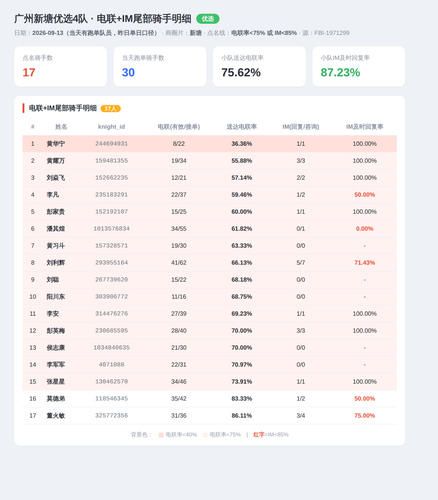This screenshot has height=500, width=438.
Task: Click the 57.14% call rate cell
Action: (242, 178)
